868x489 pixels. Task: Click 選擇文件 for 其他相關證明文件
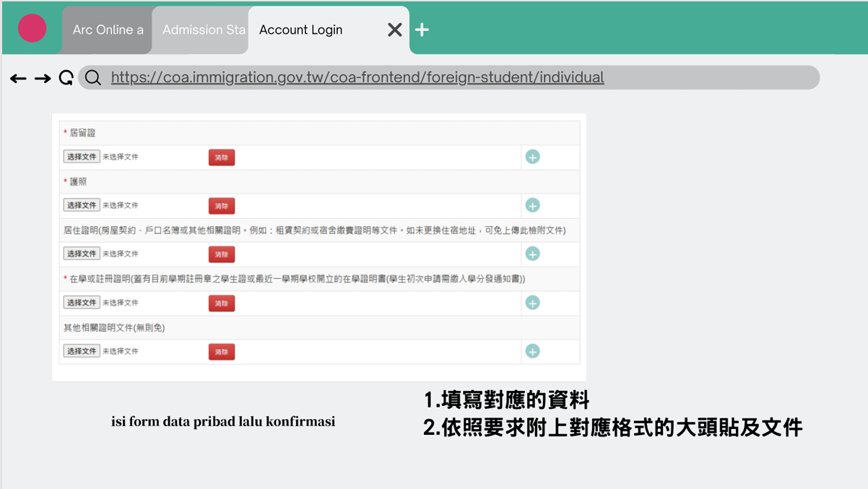click(x=82, y=351)
